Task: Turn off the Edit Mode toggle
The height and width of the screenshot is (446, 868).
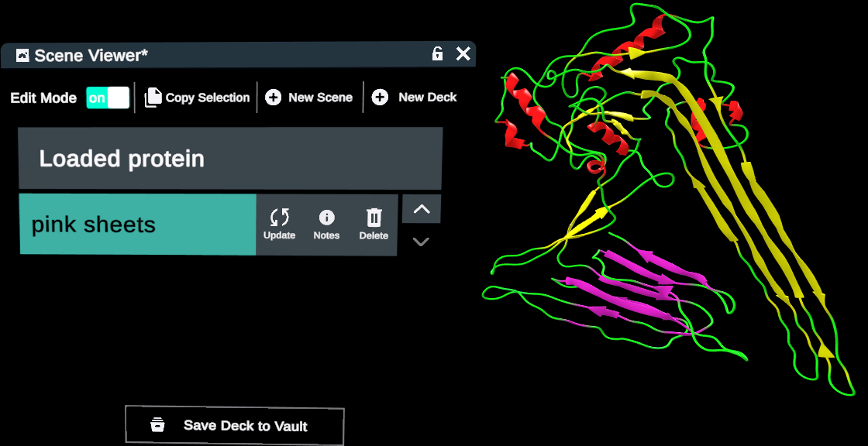Action: pos(108,97)
